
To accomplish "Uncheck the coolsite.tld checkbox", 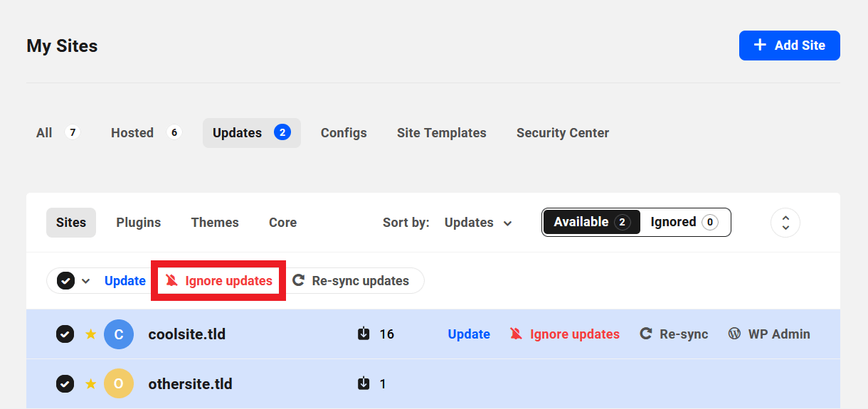I will [x=65, y=334].
